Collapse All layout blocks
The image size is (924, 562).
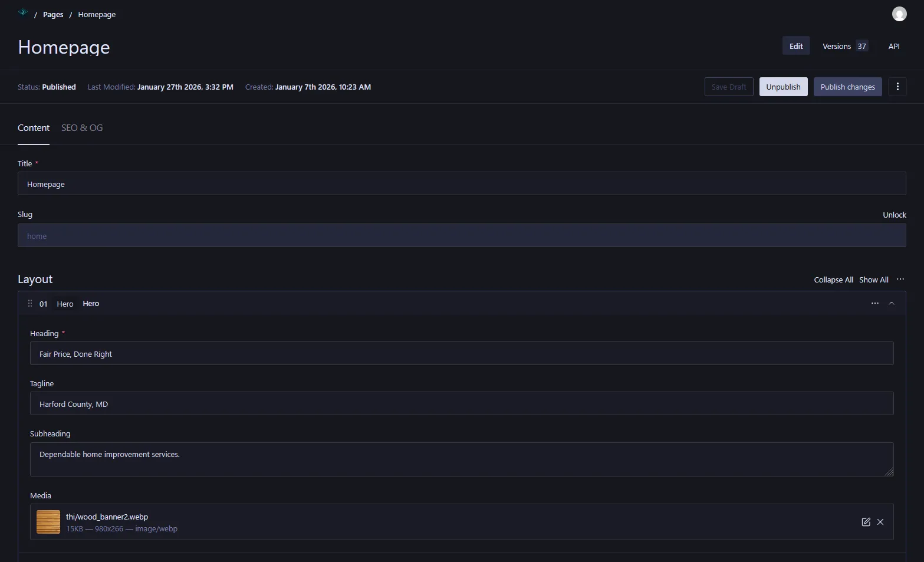coord(833,280)
